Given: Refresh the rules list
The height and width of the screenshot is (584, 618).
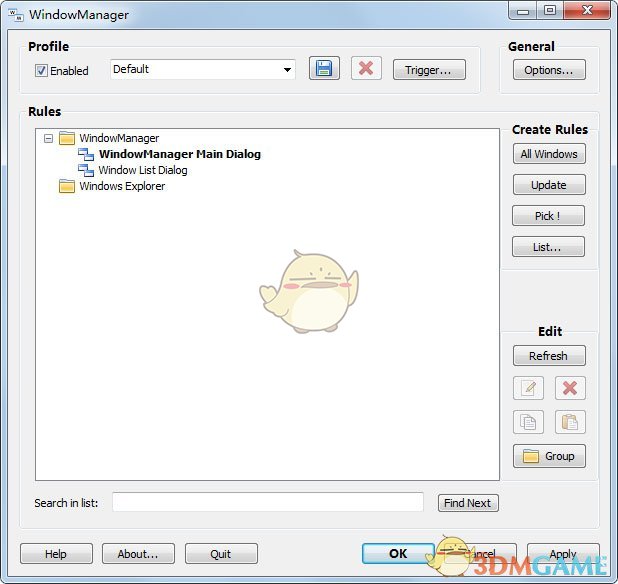Looking at the screenshot, I should pyautogui.click(x=549, y=356).
